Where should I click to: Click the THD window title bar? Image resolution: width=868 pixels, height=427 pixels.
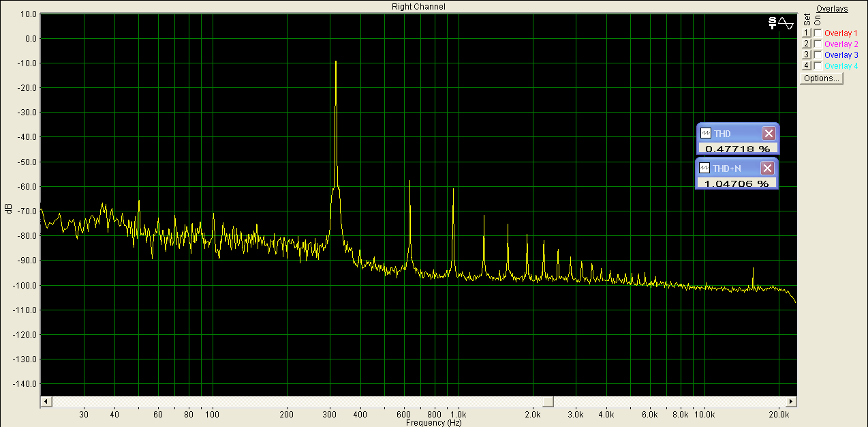point(739,133)
